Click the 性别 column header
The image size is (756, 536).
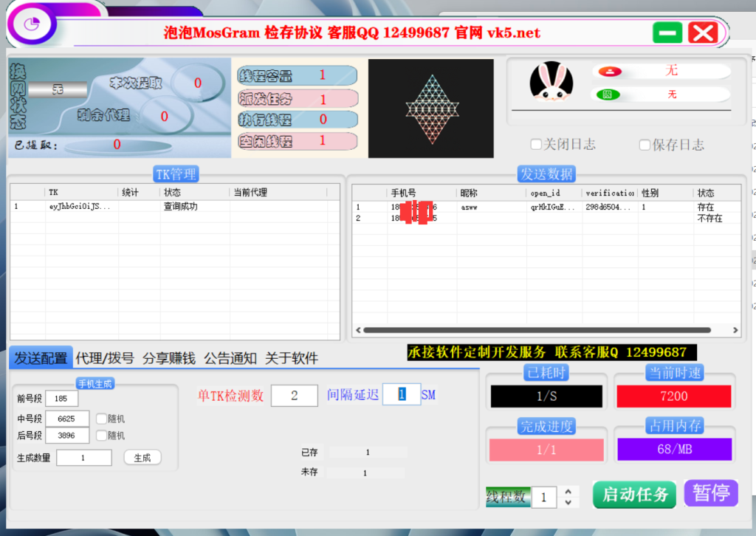point(666,193)
